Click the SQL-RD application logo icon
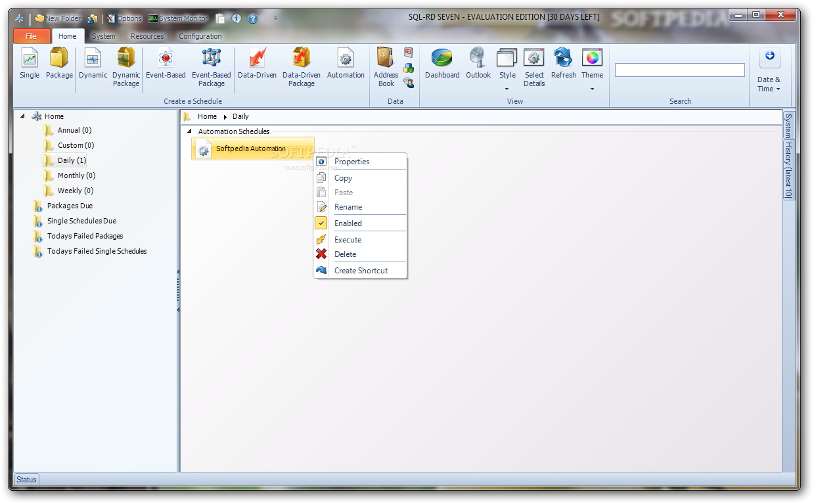This screenshot has height=504, width=814. point(20,18)
